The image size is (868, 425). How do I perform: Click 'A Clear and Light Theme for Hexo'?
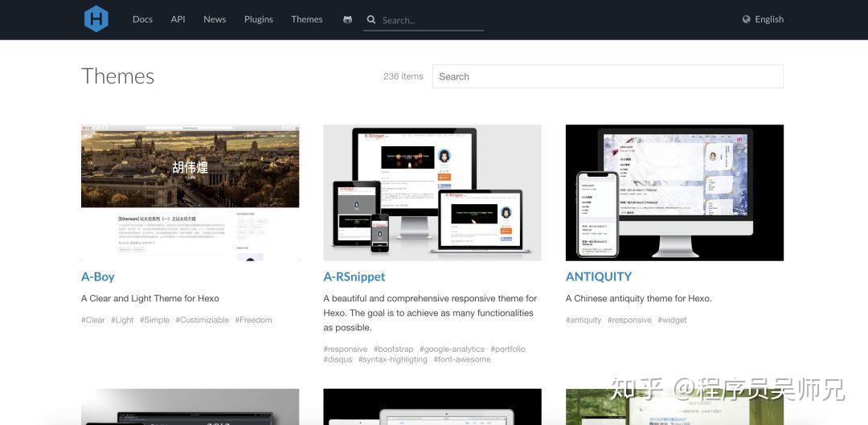[150, 298]
